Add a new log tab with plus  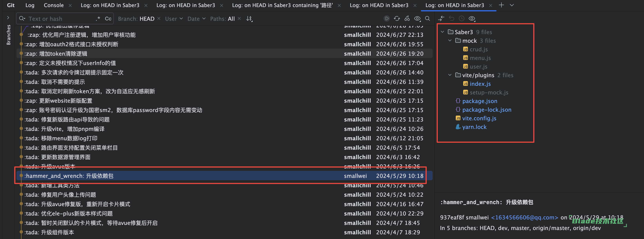(501, 5)
